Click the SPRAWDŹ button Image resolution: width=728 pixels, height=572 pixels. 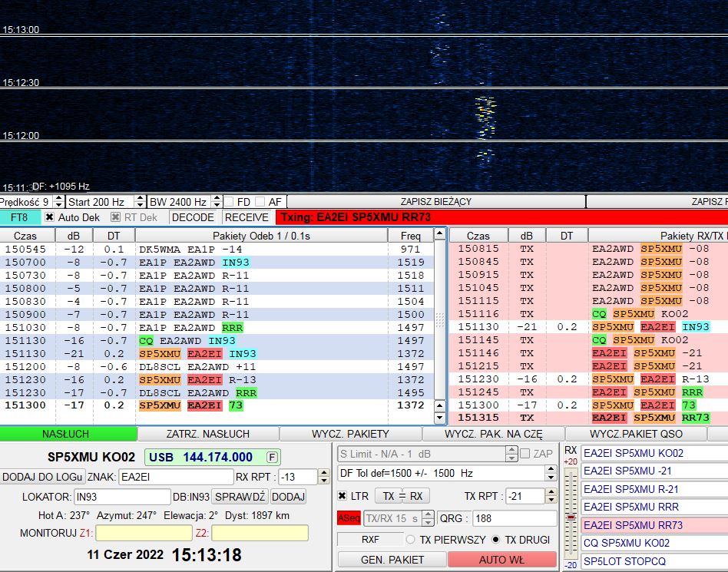tap(240, 497)
